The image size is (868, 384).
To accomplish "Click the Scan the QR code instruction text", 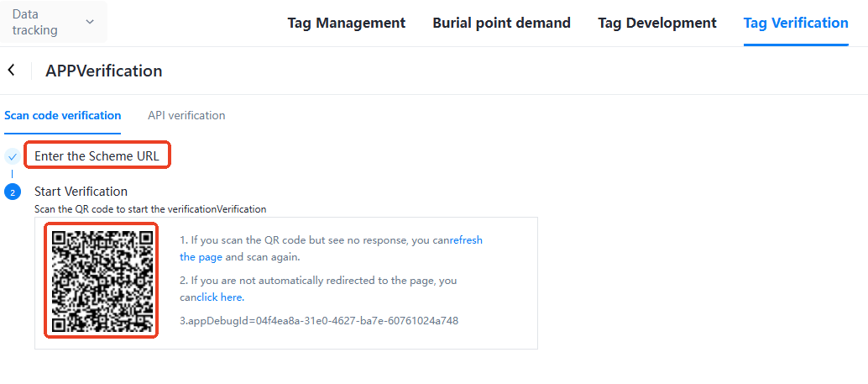I will tap(149, 208).
